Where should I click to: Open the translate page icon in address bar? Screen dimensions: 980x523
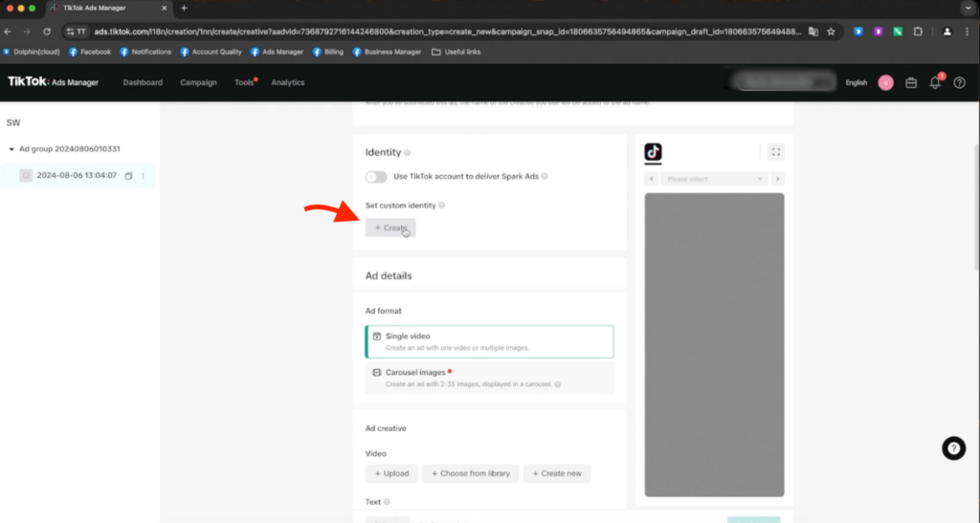point(813,32)
